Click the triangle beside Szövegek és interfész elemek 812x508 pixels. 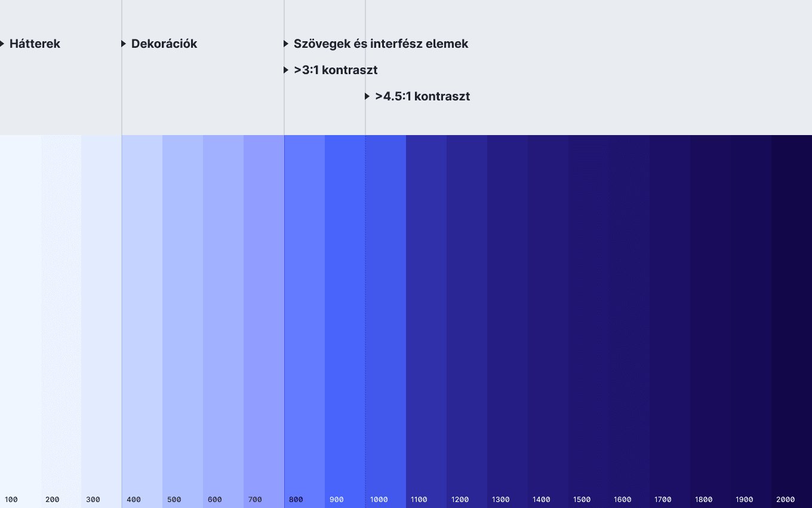pyautogui.click(x=286, y=44)
